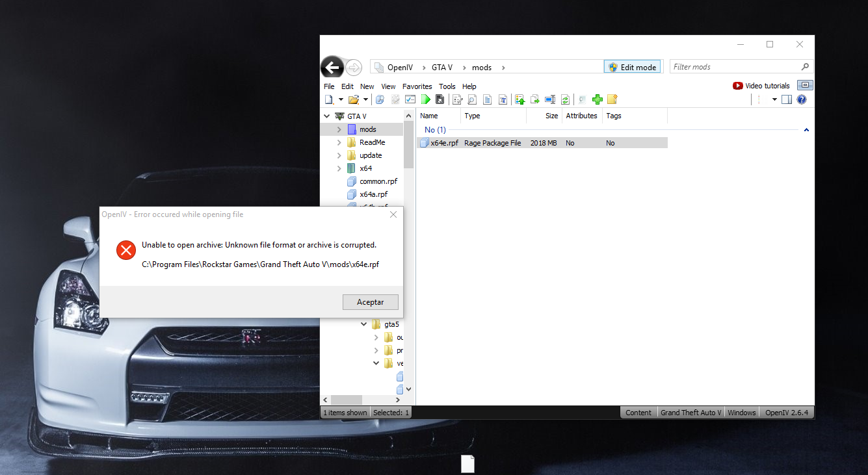Expand the mods tree node
This screenshot has width=868, height=475.
[x=339, y=129]
